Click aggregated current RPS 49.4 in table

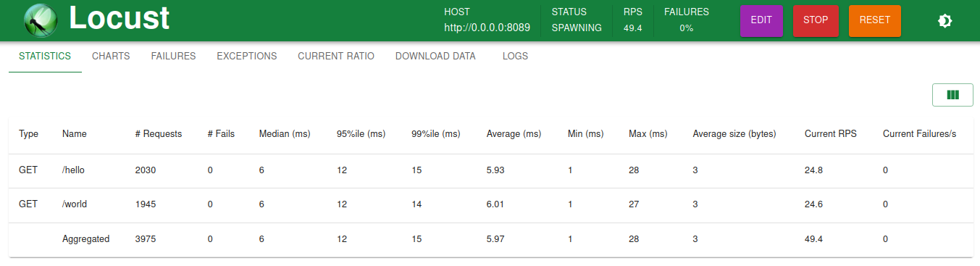click(x=813, y=239)
